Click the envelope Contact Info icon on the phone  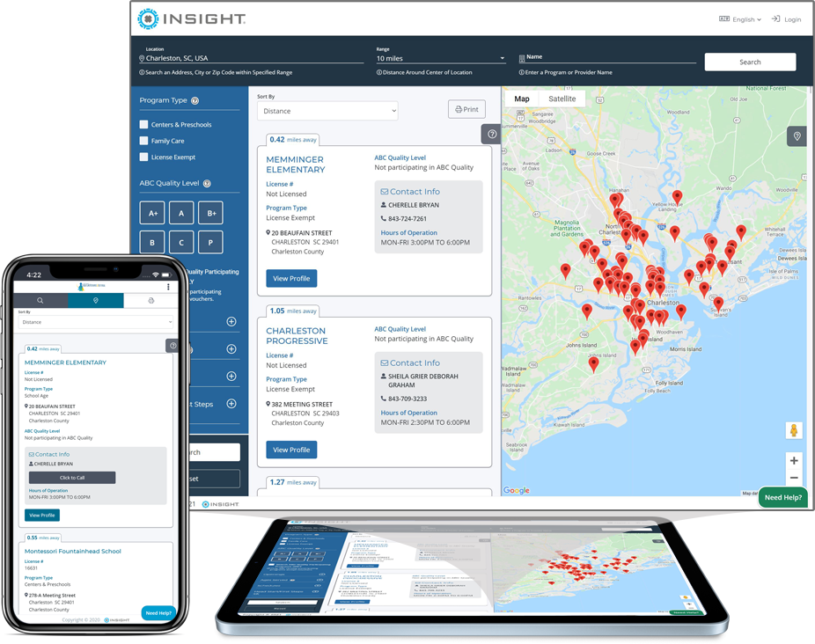click(31, 454)
